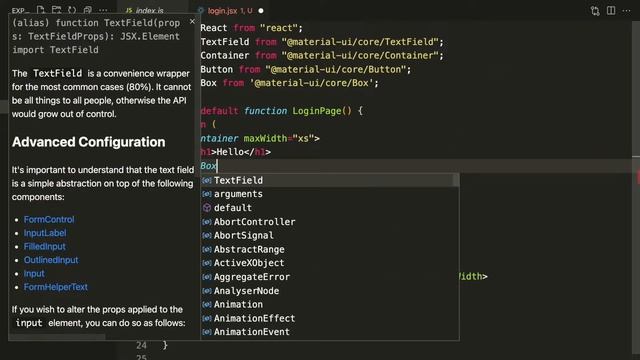Switch to the index.js tab
The width and height of the screenshot is (640, 360).
(149, 11)
